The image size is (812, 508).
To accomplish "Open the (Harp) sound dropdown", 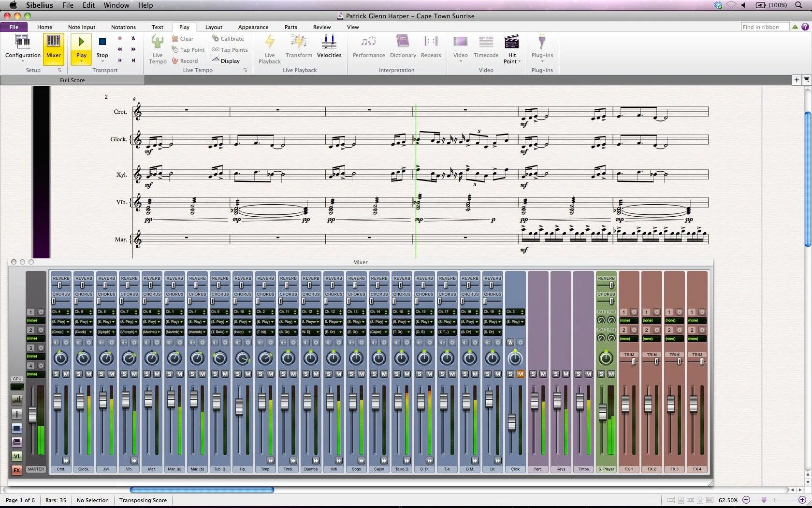I will (243, 332).
